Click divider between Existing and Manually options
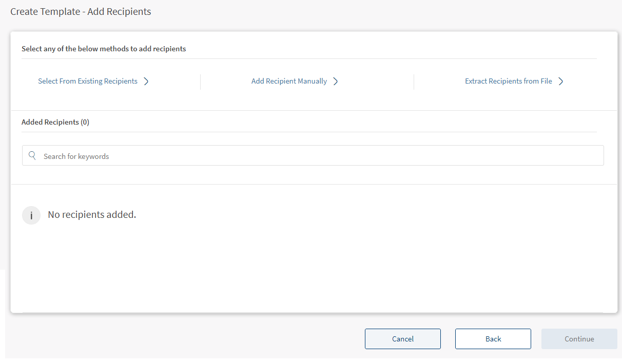The width and height of the screenshot is (622, 364). pyautogui.click(x=200, y=82)
